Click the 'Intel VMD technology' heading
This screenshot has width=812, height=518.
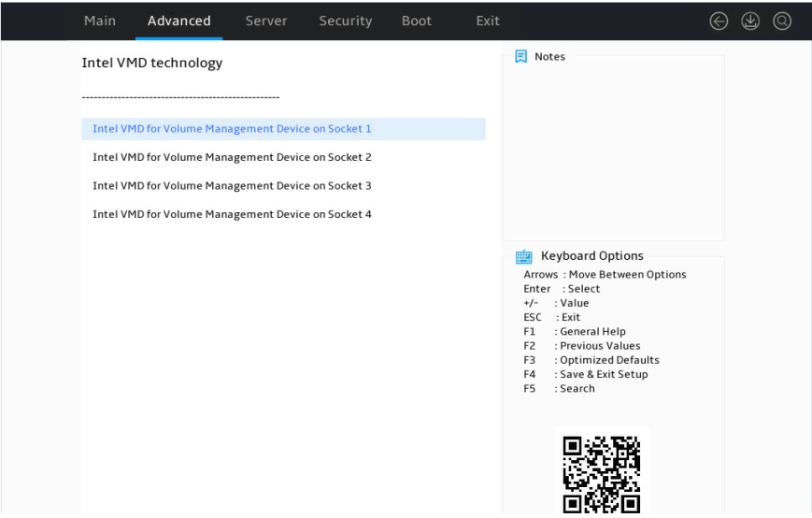(x=152, y=64)
